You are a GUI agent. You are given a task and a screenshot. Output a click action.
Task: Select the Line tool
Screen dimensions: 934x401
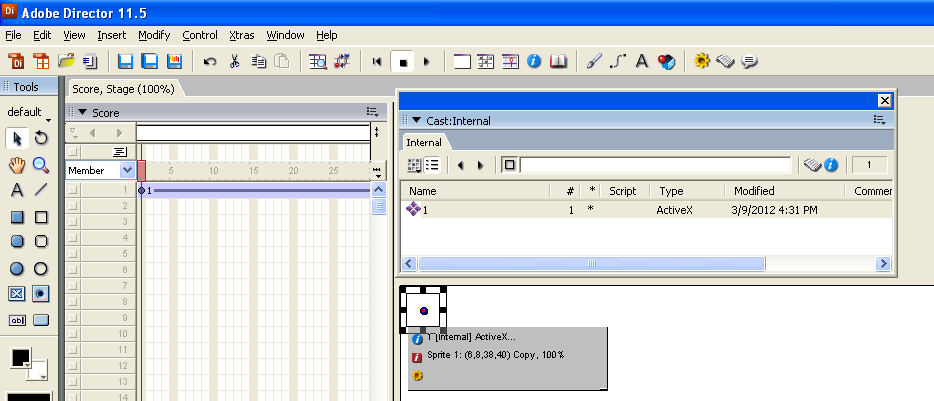pyautogui.click(x=41, y=191)
